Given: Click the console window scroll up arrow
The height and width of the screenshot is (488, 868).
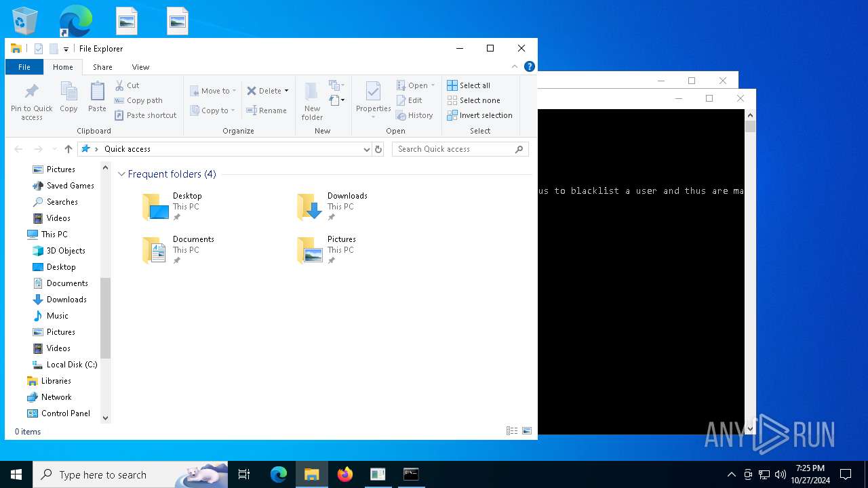Looking at the screenshot, I should (750, 115).
